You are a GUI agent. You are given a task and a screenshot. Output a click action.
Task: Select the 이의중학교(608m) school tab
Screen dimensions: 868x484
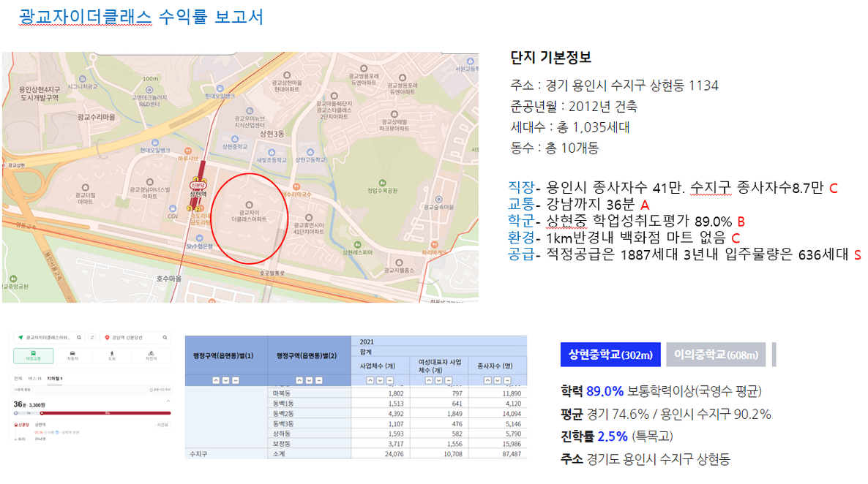click(716, 355)
